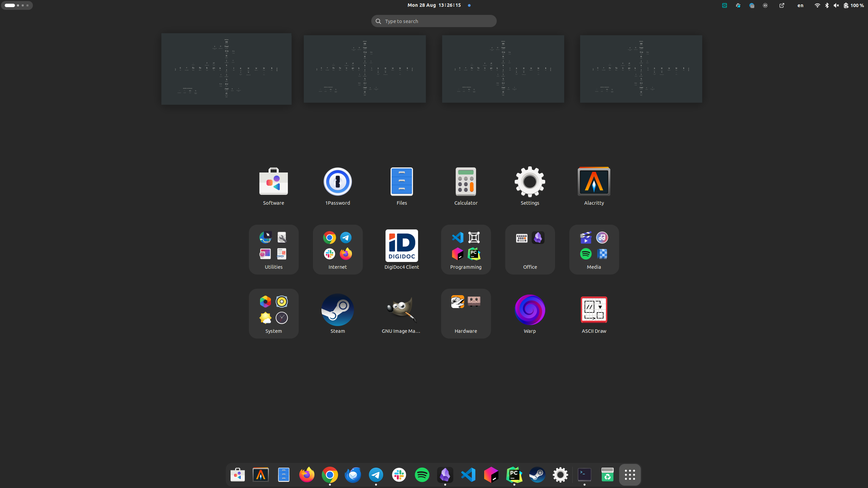Click the Telegram tray icon with badge

752,5
